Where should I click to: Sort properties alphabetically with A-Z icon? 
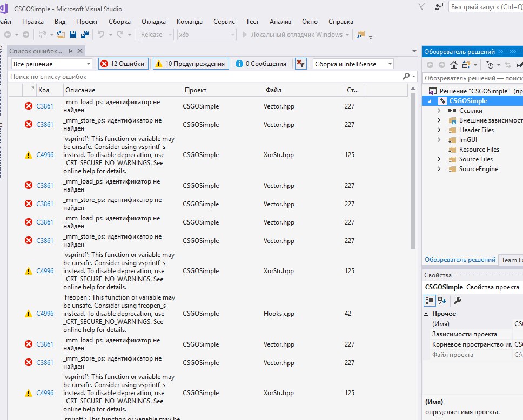442,301
